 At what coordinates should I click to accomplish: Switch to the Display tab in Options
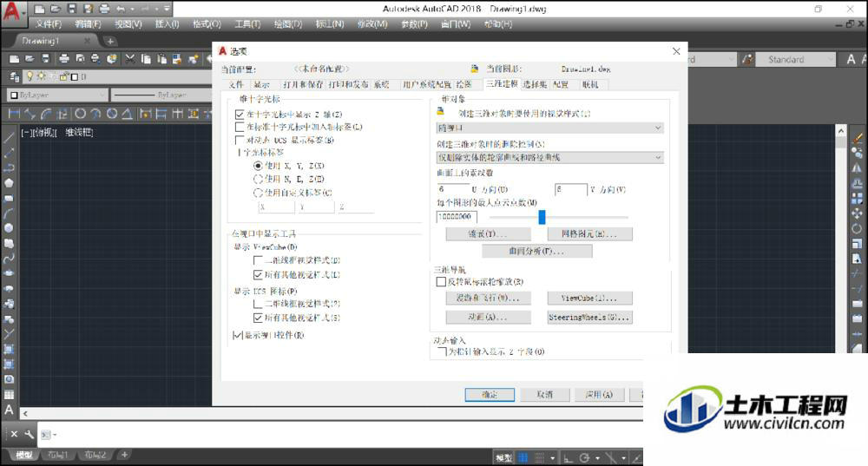pos(262,85)
